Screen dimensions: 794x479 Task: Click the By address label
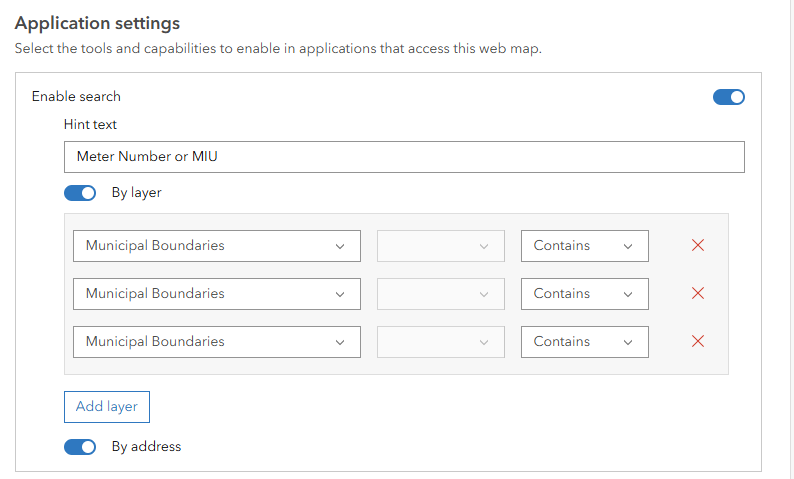pyautogui.click(x=146, y=447)
